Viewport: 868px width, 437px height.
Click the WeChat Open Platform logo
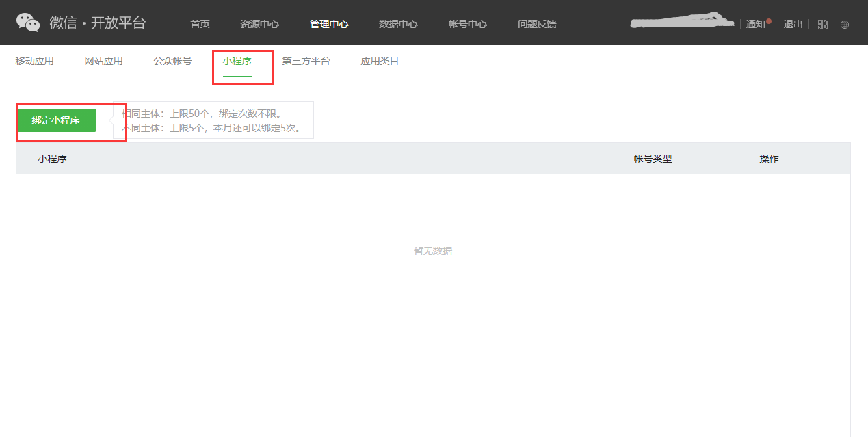pos(81,23)
